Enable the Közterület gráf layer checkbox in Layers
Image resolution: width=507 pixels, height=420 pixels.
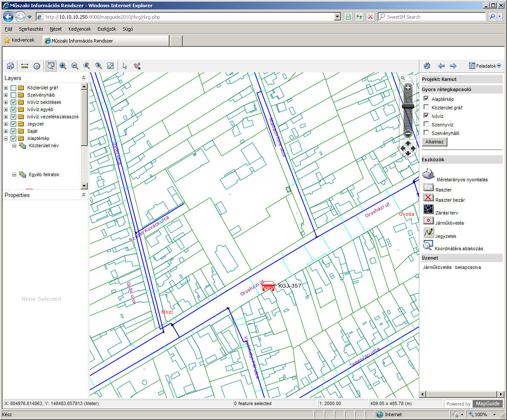tap(13, 88)
